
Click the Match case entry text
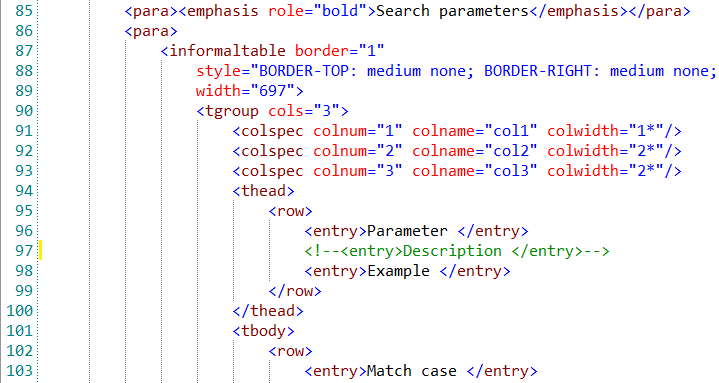pyautogui.click(x=412, y=371)
